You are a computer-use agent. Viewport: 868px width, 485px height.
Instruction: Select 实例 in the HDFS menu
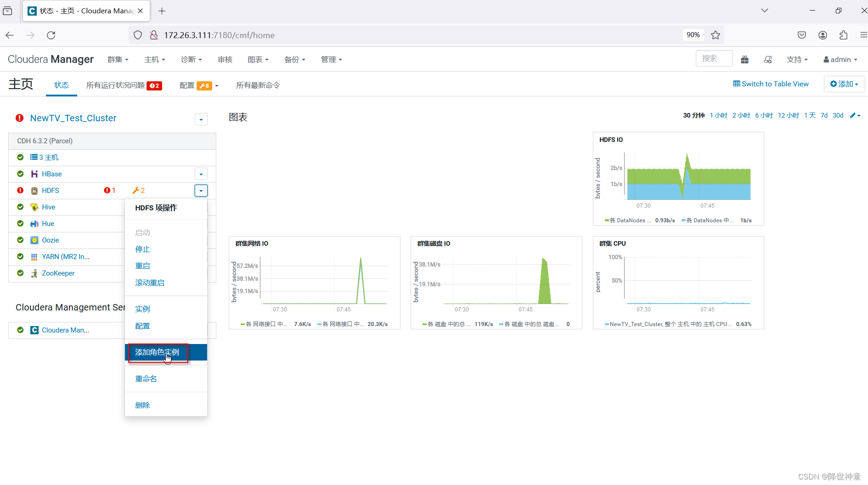click(x=142, y=309)
